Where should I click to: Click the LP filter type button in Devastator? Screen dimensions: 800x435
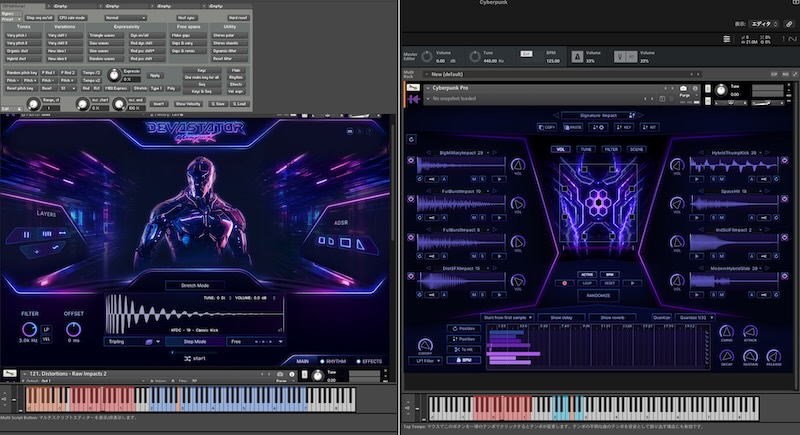(x=46, y=329)
